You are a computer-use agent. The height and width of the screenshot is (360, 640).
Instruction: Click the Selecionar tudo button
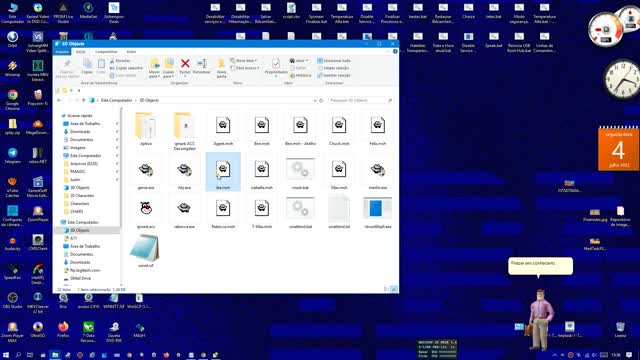[334, 60]
